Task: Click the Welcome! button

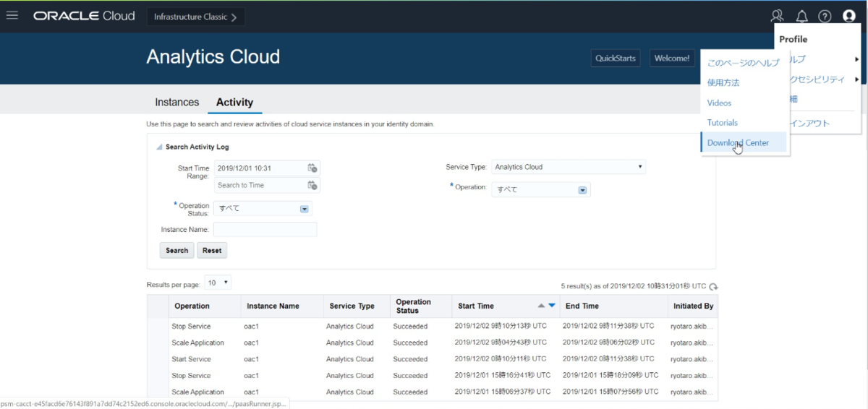Action: click(672, 58)
